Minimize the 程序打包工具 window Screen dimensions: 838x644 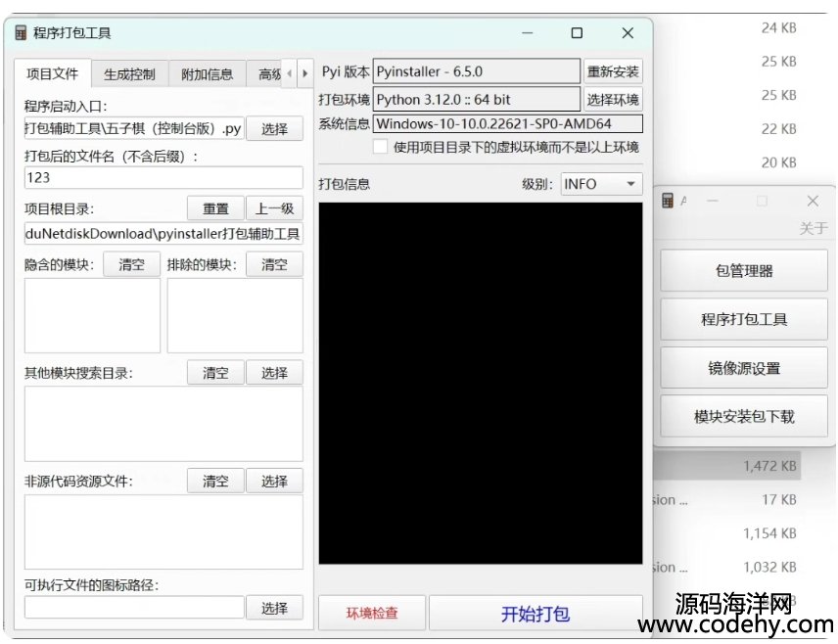(x=528, y=33)
